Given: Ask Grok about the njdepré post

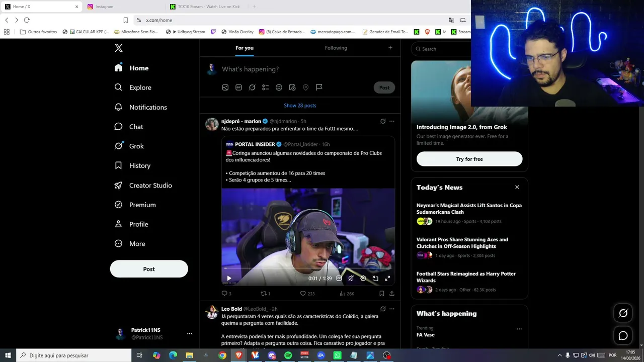Looking at the screenshot, I should 383,121.
